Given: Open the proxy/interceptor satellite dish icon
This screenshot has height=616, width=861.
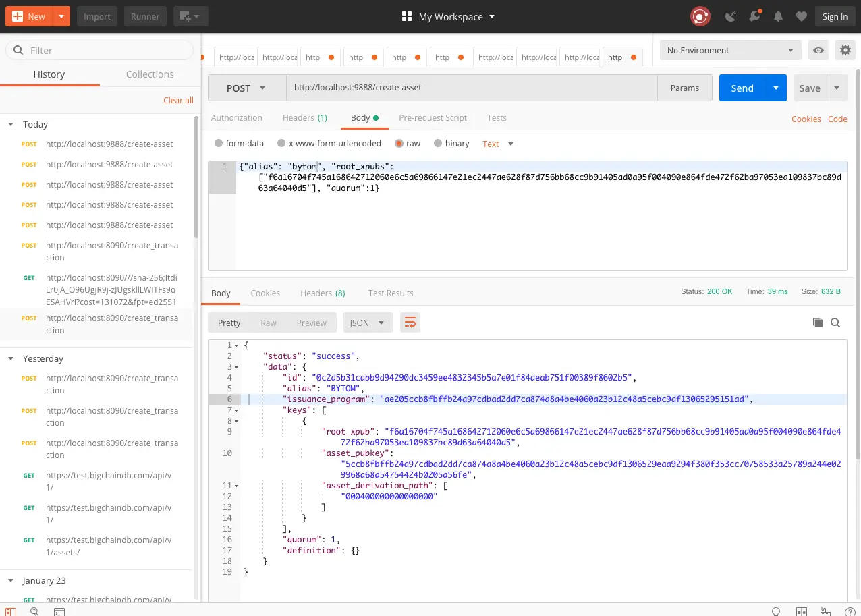Looking at the screenshot, I should (x=731, y=16).
